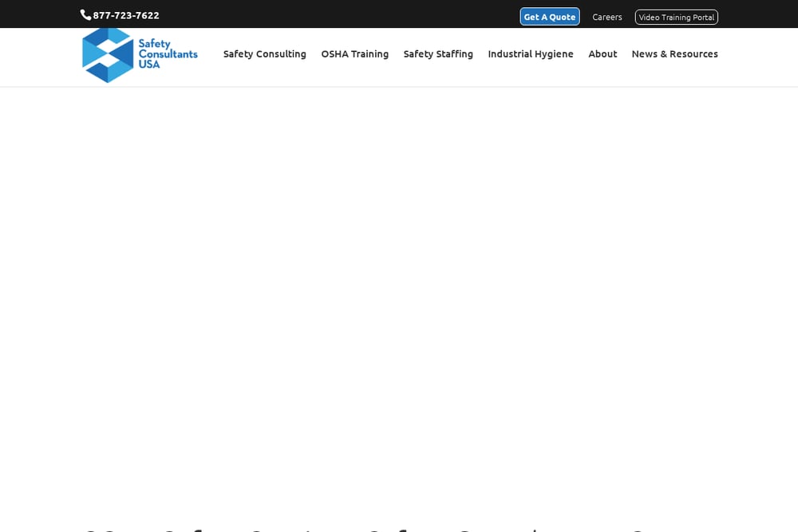Select the Safety Consultants USA logo text

(x=168, y=54)
